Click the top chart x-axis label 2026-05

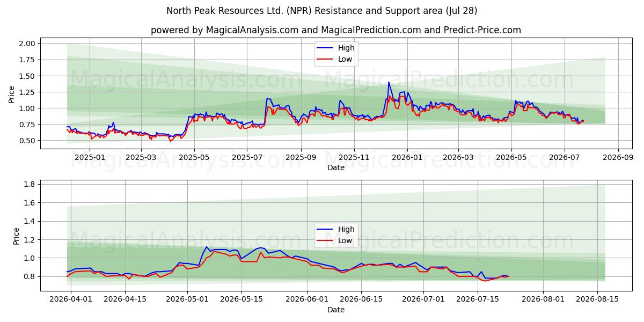pyautogui.click(x=511, y=157)
